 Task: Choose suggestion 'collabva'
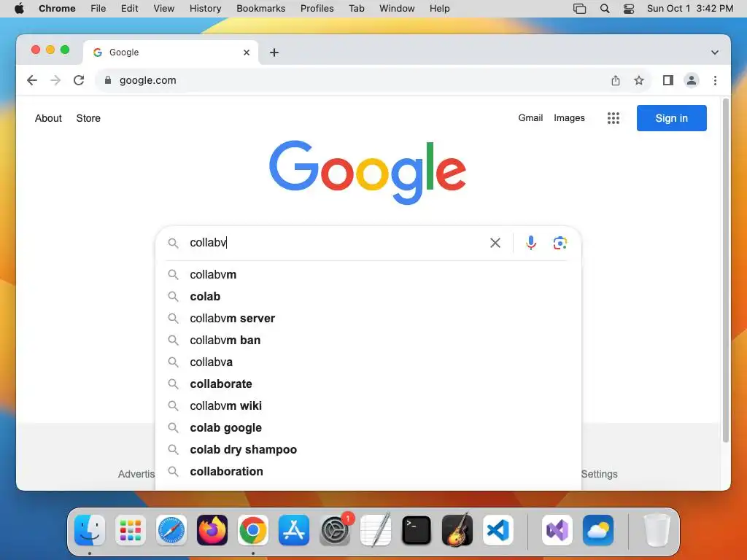[x=368, y=362]
